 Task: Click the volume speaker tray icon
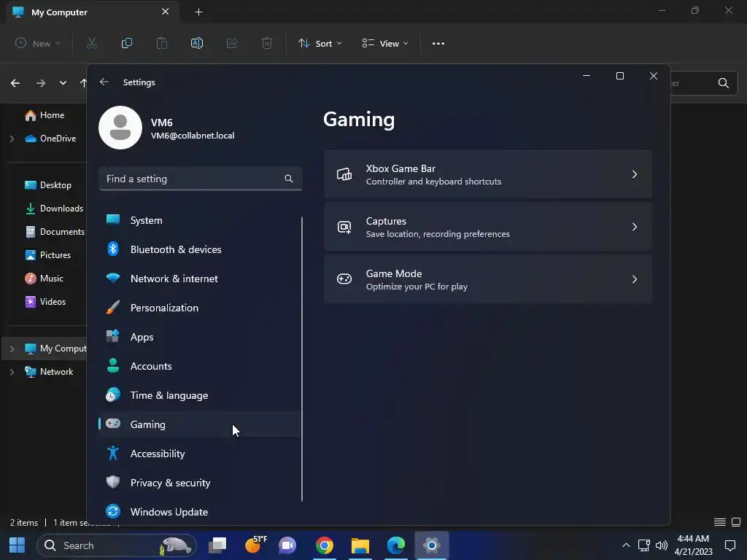(x=661, y=545)
